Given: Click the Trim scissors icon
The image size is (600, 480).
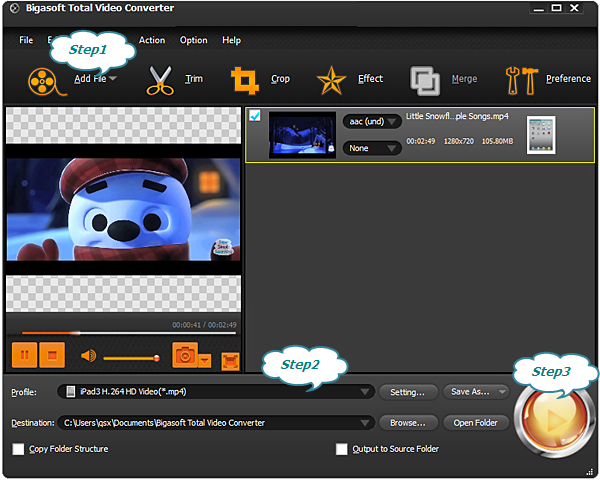Looking at the screenshot, I should (160, 80).
